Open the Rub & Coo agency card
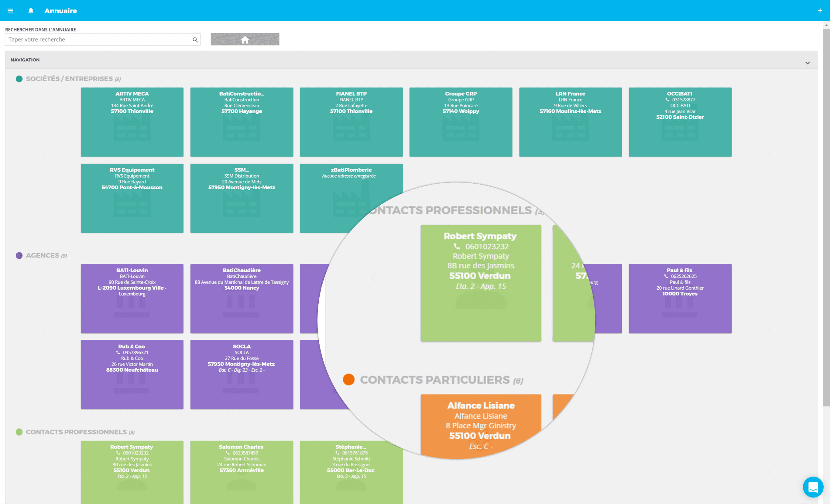830x504 pixels. click(132, 375)
